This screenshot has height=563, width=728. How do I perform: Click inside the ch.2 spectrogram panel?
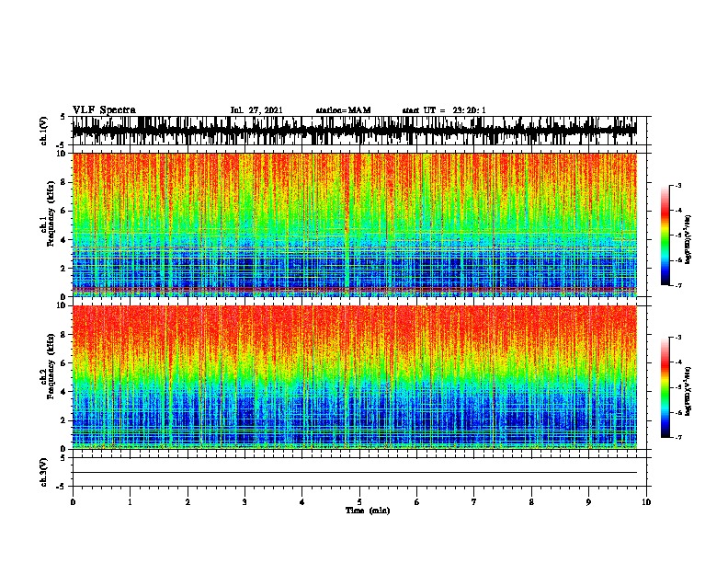coord(355,377)
